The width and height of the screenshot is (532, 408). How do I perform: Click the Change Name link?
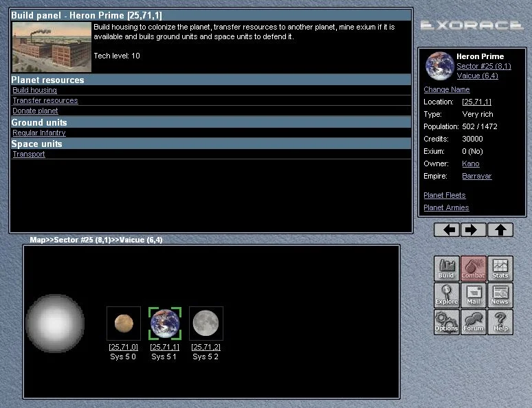(x=447, y=90)
